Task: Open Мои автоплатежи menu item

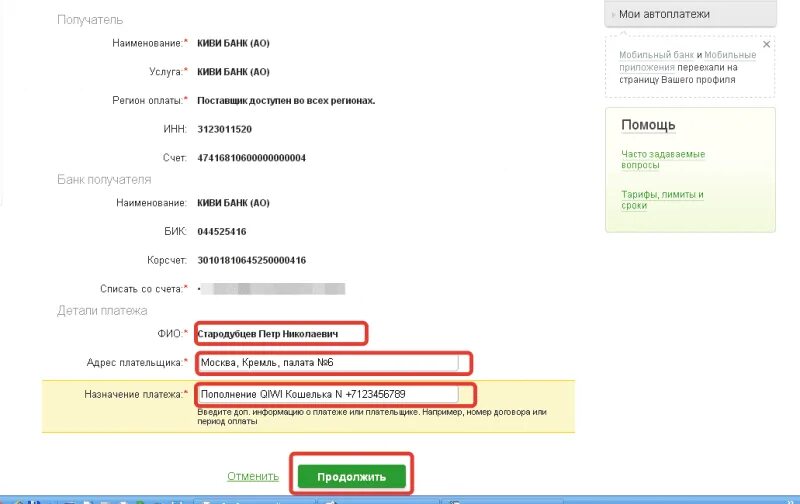Action: pos(690,14)
